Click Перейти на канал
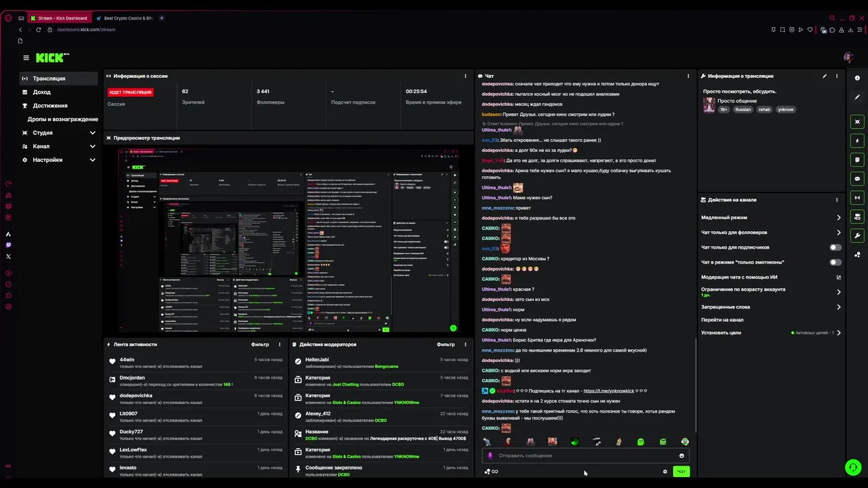This screenshot has height=488, width=868. pyautogui.click(x=722, y=320)
